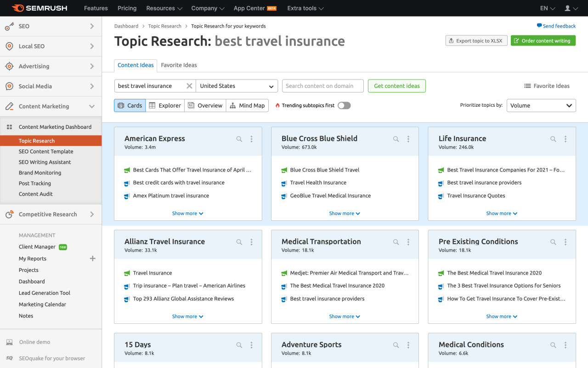Open the Life Insurance card options menu
The image size is (588, 368).
pyautogui.click(x=565, y=139)
